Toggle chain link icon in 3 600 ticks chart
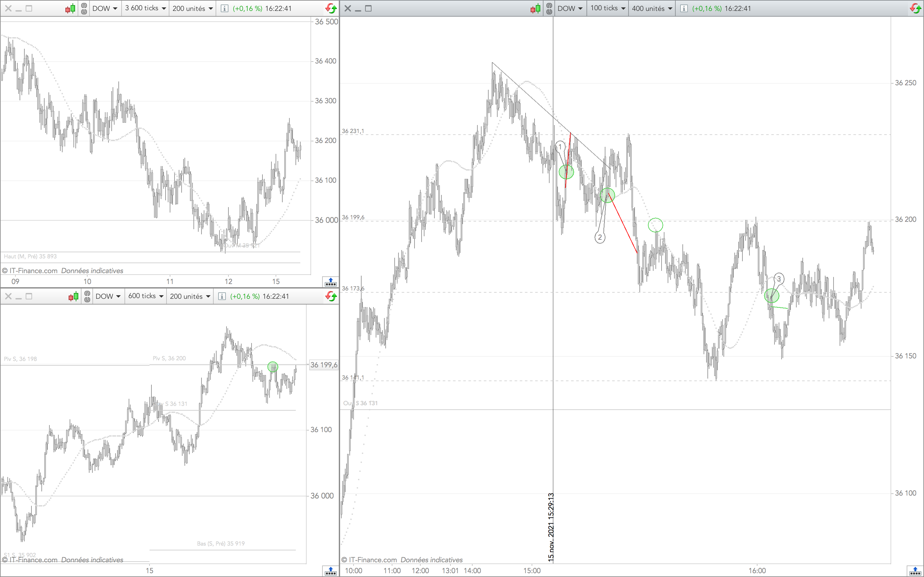Screen dimensions: 924x577 pyautogui.click(x=84, y=8)
